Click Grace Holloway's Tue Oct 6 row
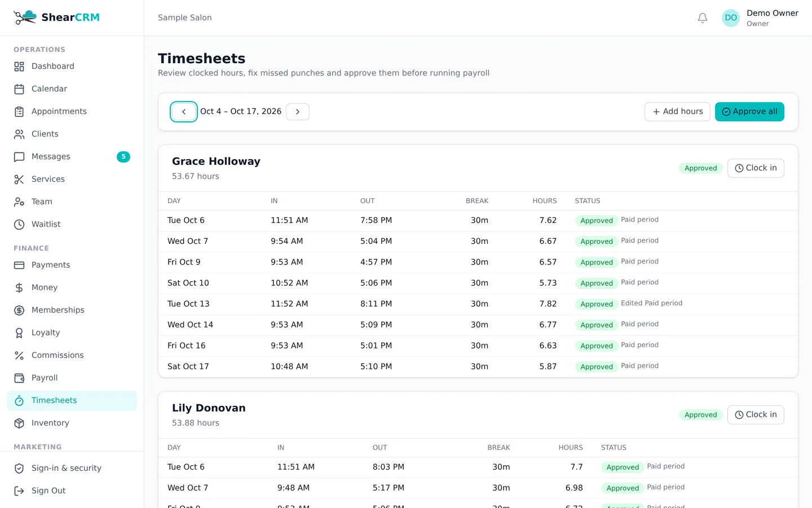This screenshot has width=812, height=508. (478, 221)
